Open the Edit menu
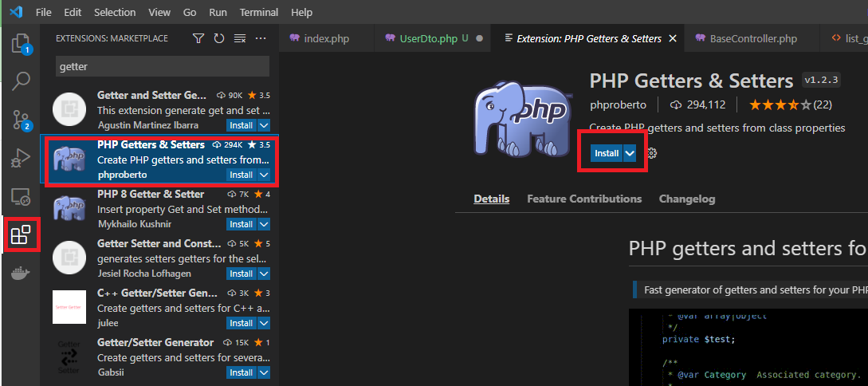The image size is (868, 386). click(73, 12)
